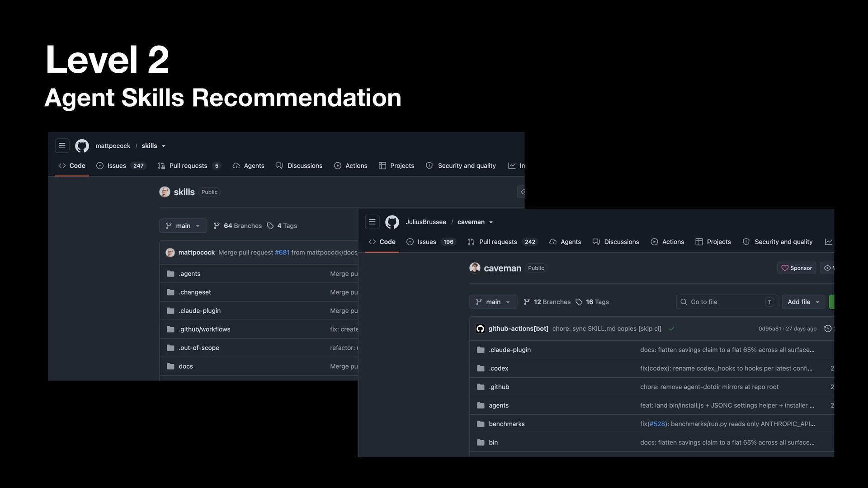Click Sponsor button in caveman repo
The width and height of the screenshot is (868, 488).
click(x=797, y=268)
